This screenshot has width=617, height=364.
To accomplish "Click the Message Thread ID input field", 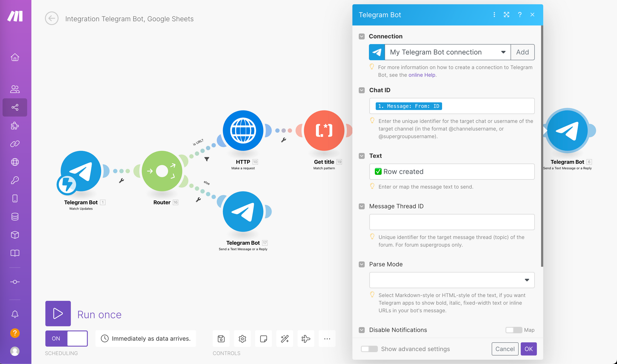I will point(452,222).
